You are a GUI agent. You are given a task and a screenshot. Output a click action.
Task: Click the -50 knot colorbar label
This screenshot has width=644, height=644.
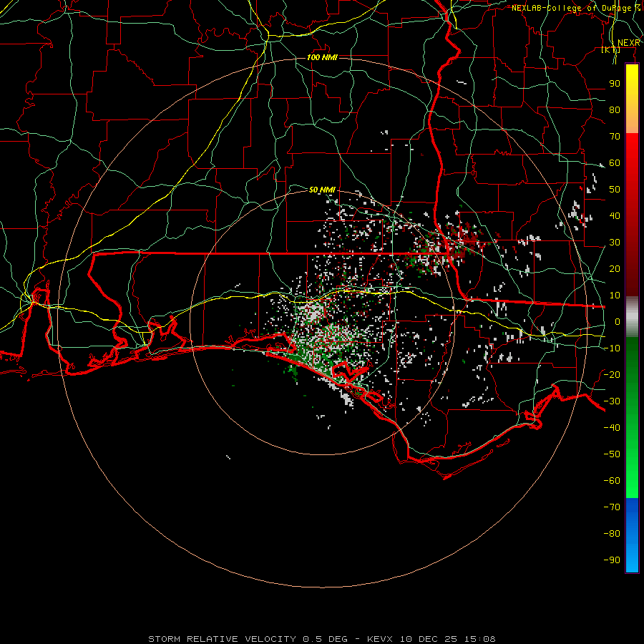[612, 454]
